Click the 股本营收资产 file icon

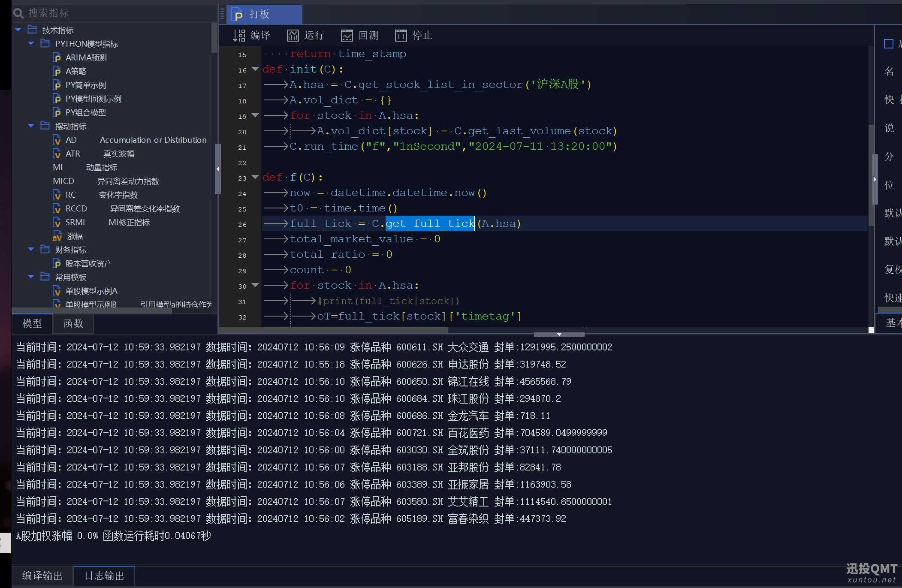(x=57, y=263)
